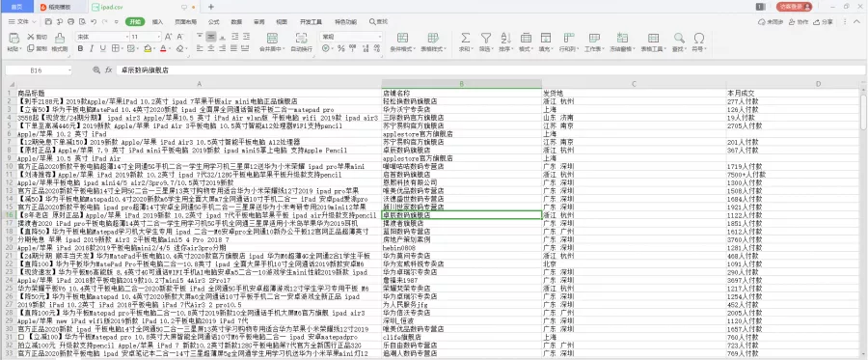
Task: Open the Name Box dropdown next to B16
Action: coord(69,70)
